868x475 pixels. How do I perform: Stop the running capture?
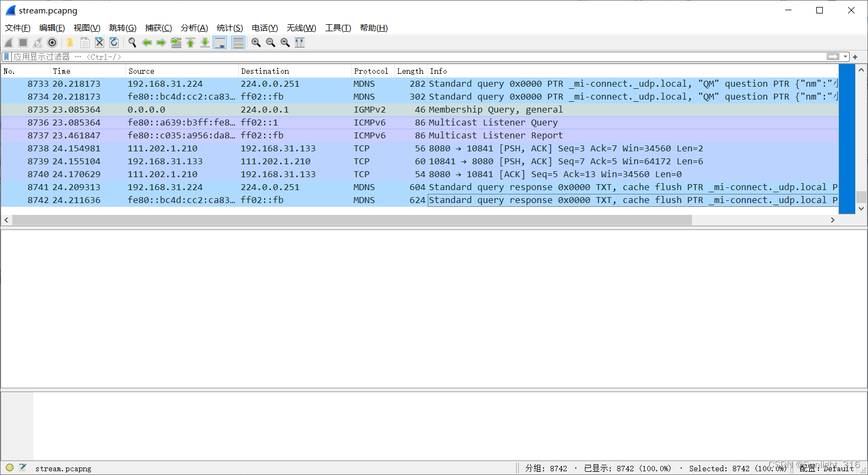tap(23, 43)
